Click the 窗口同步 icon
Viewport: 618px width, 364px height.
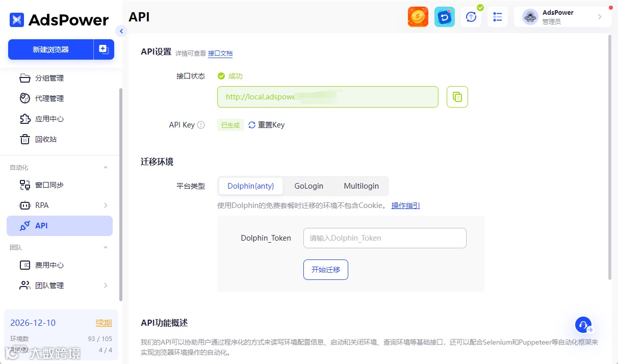[x=25, y=185]
